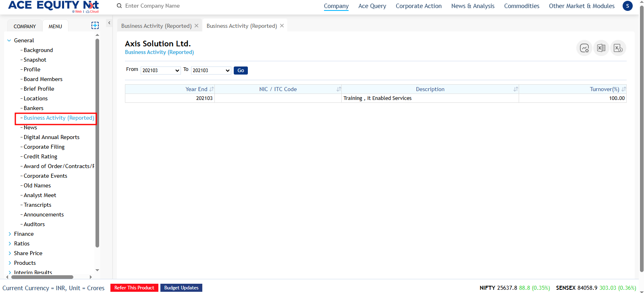644x293 pixels.
Task: Click the Excel download icon
Action: click(x=618, y=48)
